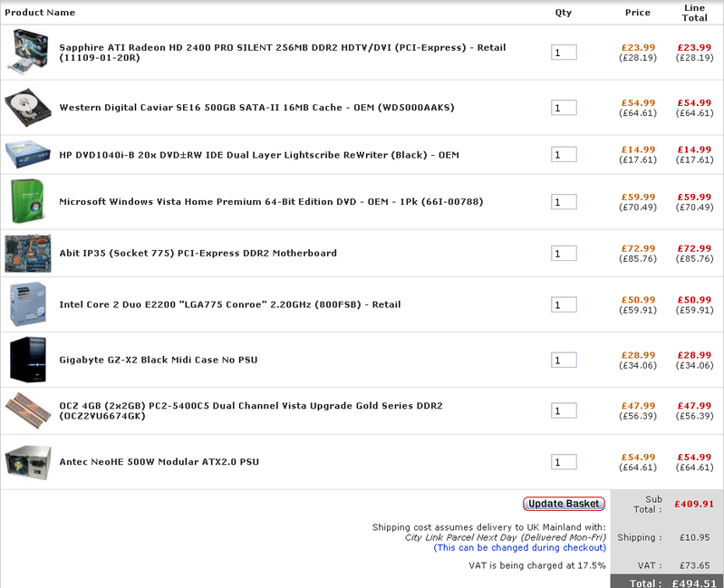This screenshot has height=588, width=724.
Task: Edit quantity for Windows Vista Home Premium
Action: tap(564, 202)
